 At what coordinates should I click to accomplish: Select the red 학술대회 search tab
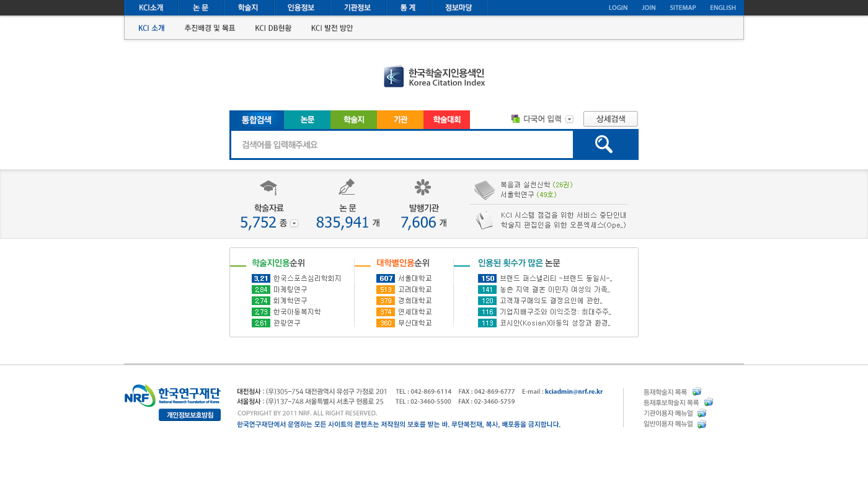pos(446,120)
